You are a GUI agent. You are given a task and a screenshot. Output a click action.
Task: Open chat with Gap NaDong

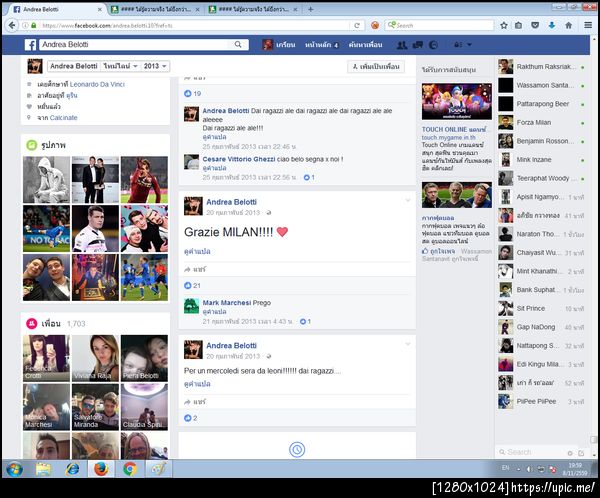tap(542, 327)
